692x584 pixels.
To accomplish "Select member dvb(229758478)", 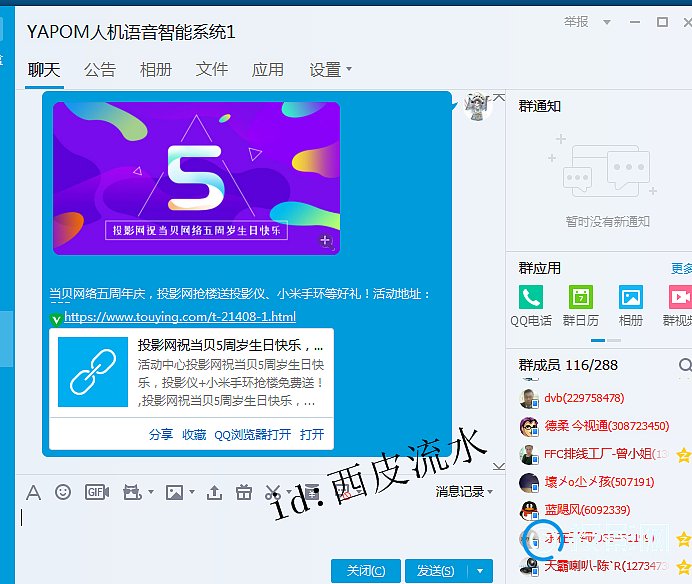I will pyautogui.click(x=584, y=398).
